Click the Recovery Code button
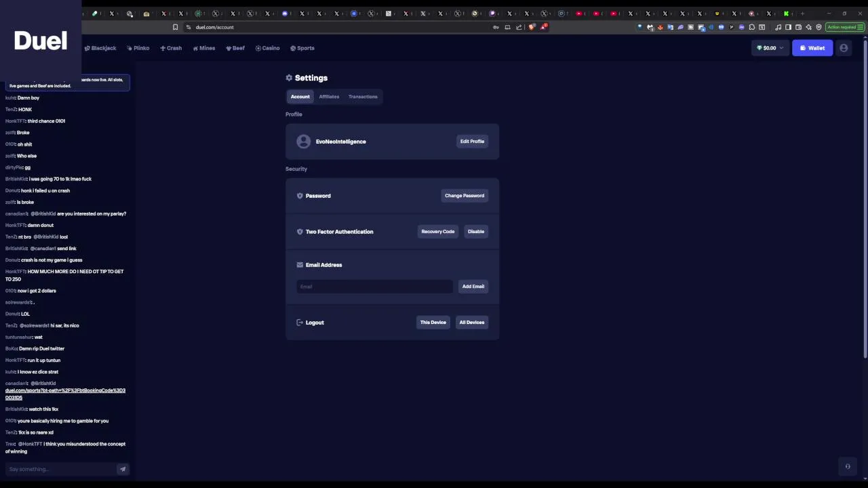This screenshot has width=868, height=488. point(438,231)
